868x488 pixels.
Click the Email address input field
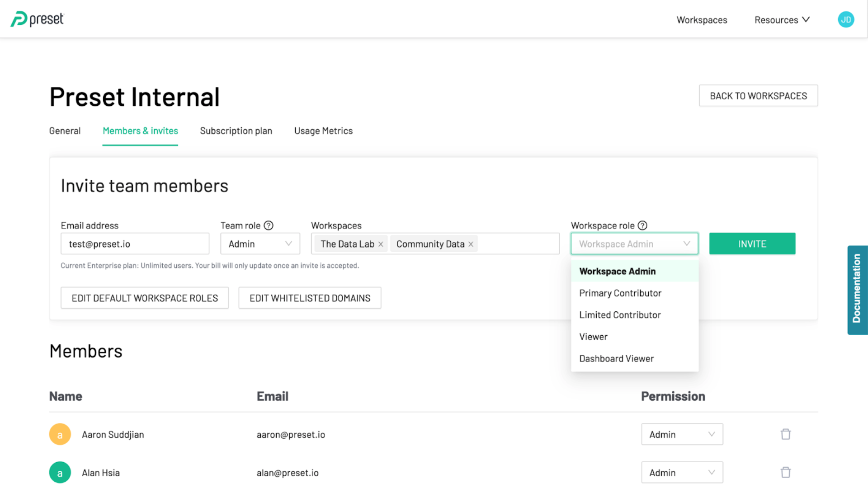[135, 244]
